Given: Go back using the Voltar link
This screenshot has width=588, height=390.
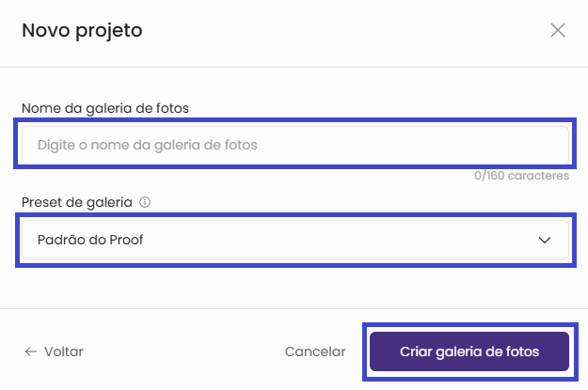Looking at the screenshot, I should coord(55,351).
